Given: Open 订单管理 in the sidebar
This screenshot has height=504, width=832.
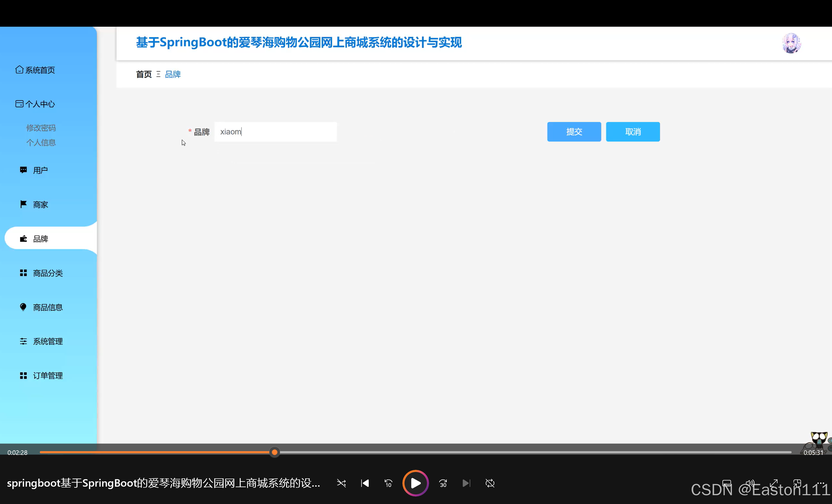Looking at the screenshot, I should pyautogui.click(x=48, y=376).
